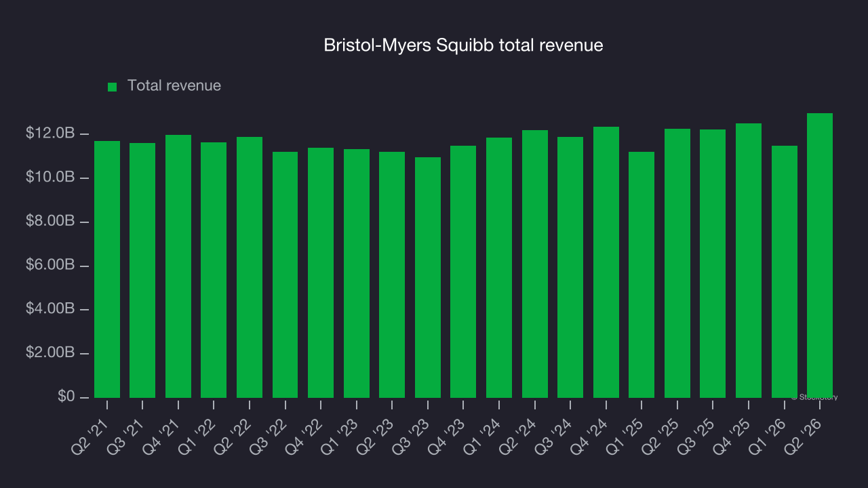This screenshot has height=488, width=868.
Task: Click the revenue bar for Q1 '23
Action: pyautogui.click(x=357, y=273)
